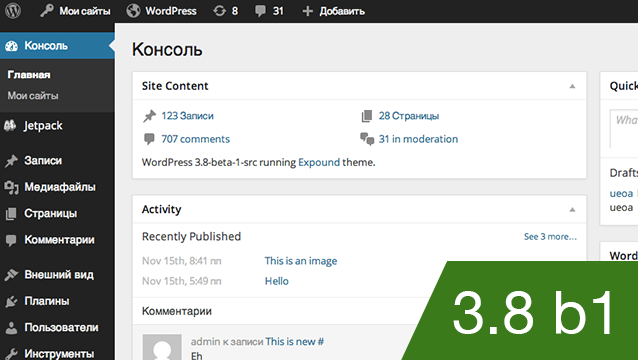Viewport: 638px width, 360px height.
Task: Open the Expound theme link
Action: pyautogui.click(x=319, y=163)
